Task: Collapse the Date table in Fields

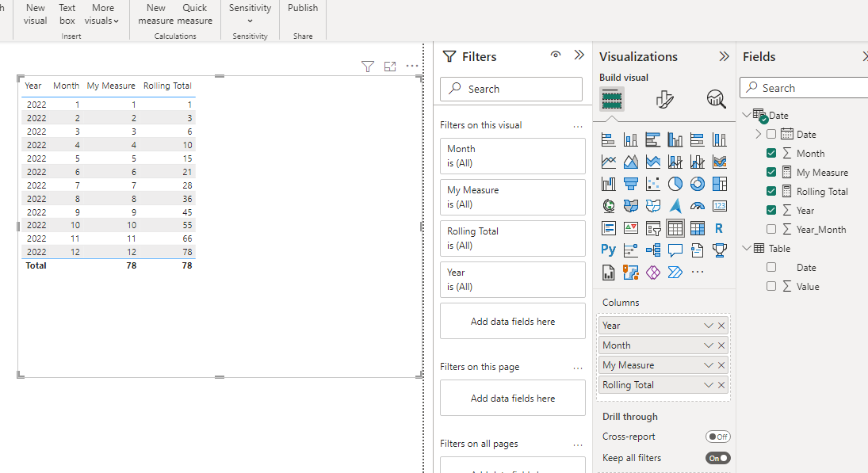Action: coord(747,115)
